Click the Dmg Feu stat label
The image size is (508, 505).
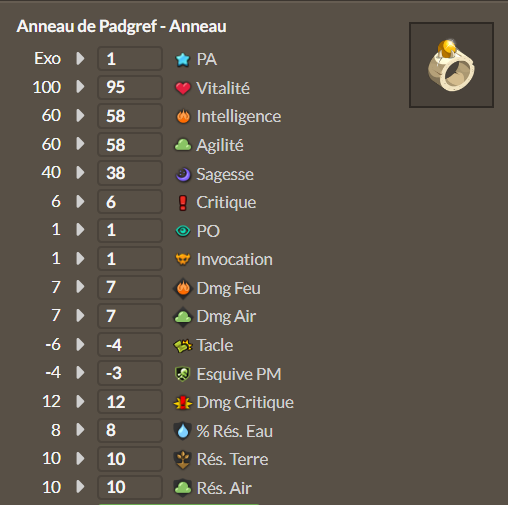[228, 288]
